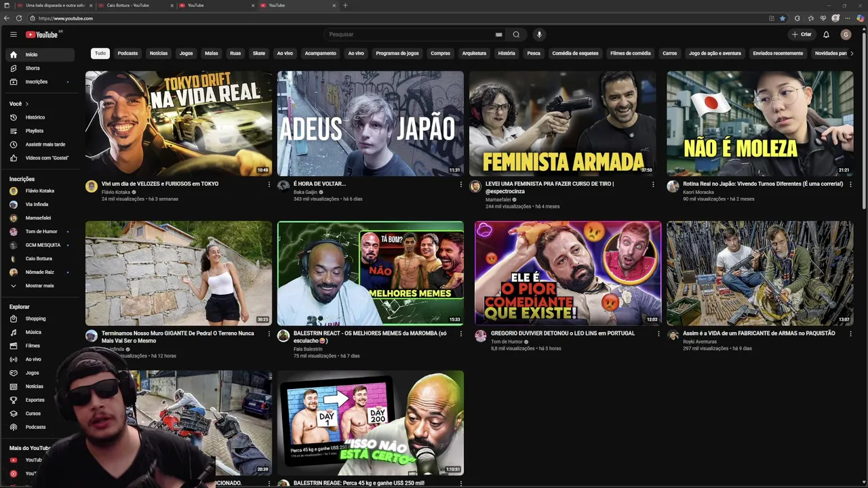Select the Jogos filter chip
Viewport: 868px width, 488px height.
(x=186, y=53)
